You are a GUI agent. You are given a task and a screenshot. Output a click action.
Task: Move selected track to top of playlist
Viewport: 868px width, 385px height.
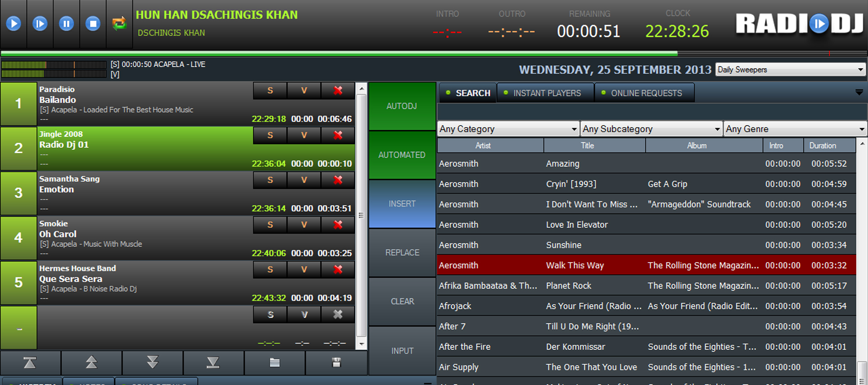(x=30, y=362)
